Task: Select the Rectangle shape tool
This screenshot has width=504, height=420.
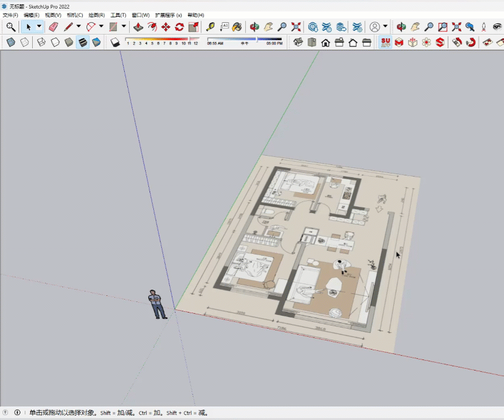Action: 113,27
